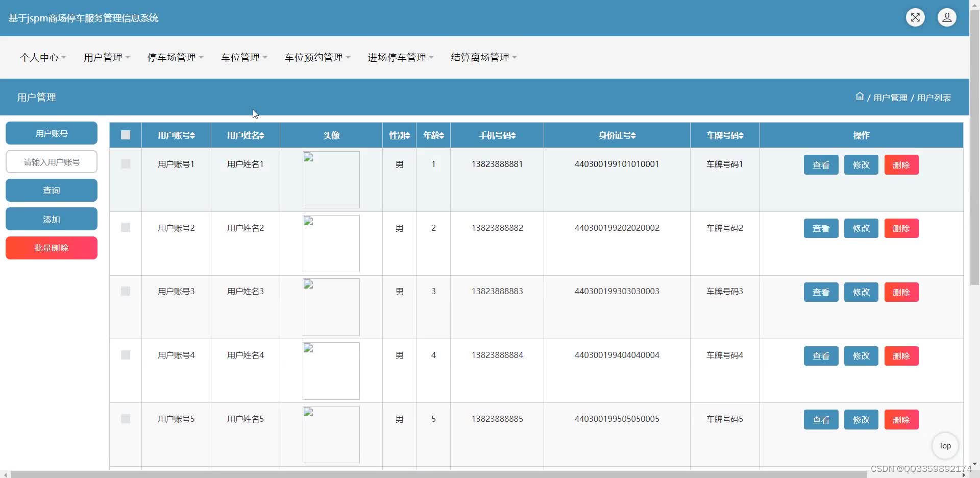Click the avatar thumbnail of 用户姓名4
The height and width of the screenshot is (478, 980).
click(331, 371)
